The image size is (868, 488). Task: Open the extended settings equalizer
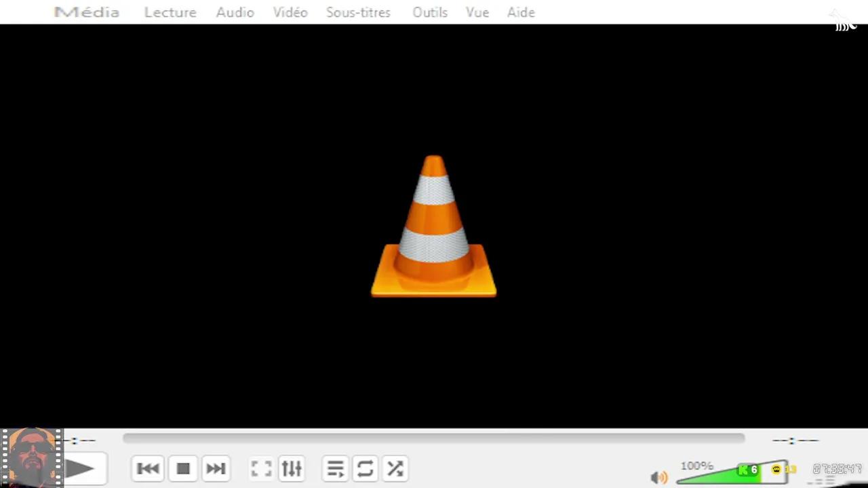pos(291,468)
